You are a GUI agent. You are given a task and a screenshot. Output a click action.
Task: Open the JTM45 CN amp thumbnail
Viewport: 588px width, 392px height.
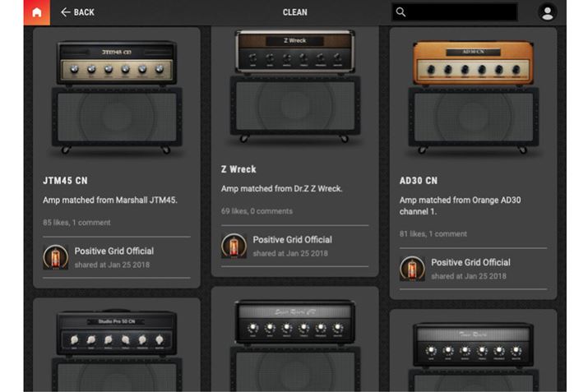click(x=117, y=98)
